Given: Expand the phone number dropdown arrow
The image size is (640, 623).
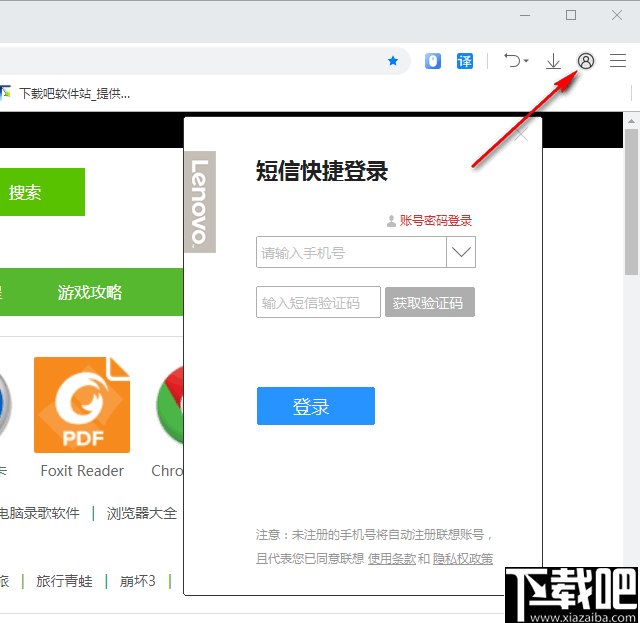Looking at the screenshot, I should click(461, 252).
